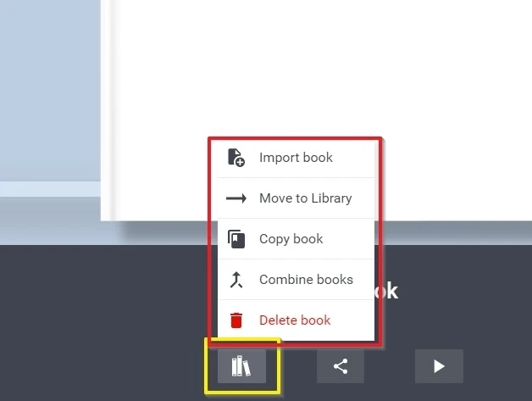This screenshot has height=401, width=532.
Task: Open the share icon button
Action: (x=341, y=366)
